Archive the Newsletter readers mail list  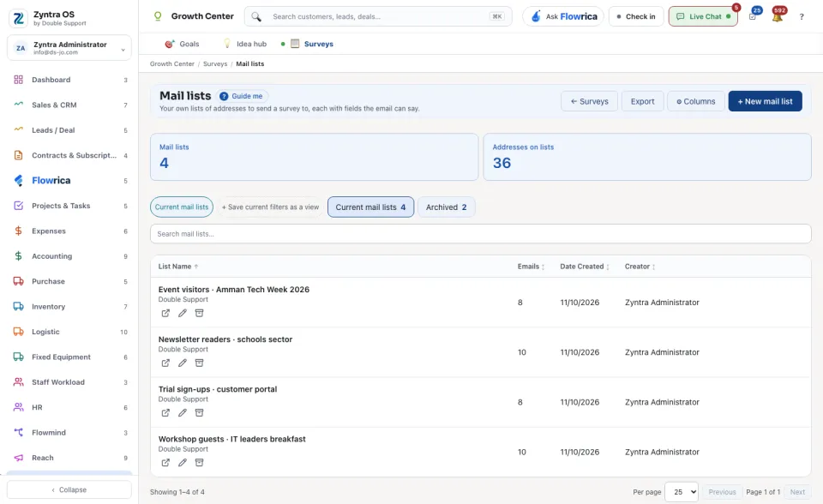coord(199,363)
